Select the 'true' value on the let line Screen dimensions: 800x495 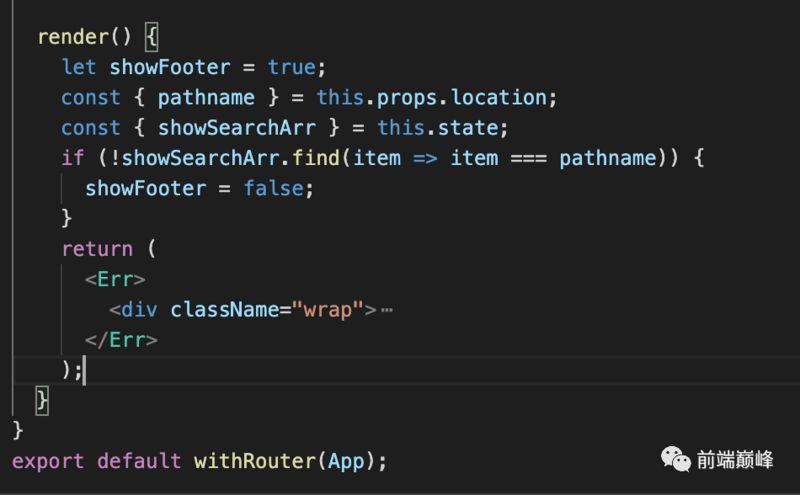click(292, 67)
